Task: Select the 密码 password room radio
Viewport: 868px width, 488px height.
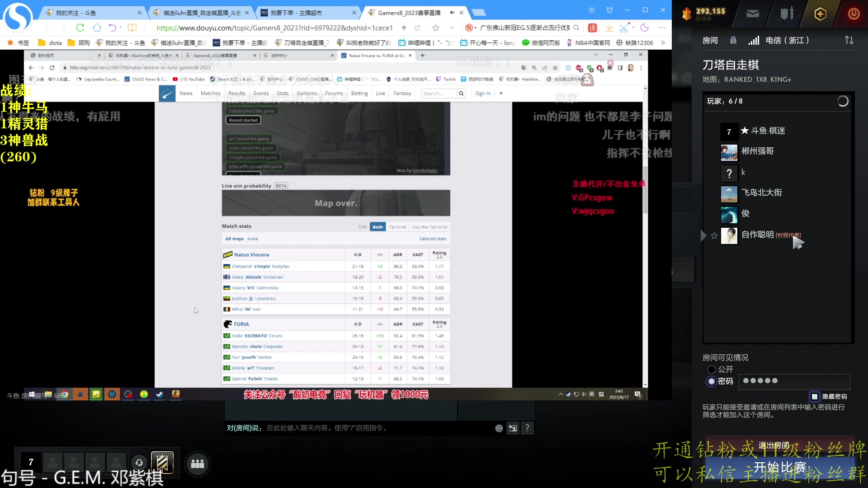Action: 711,381
